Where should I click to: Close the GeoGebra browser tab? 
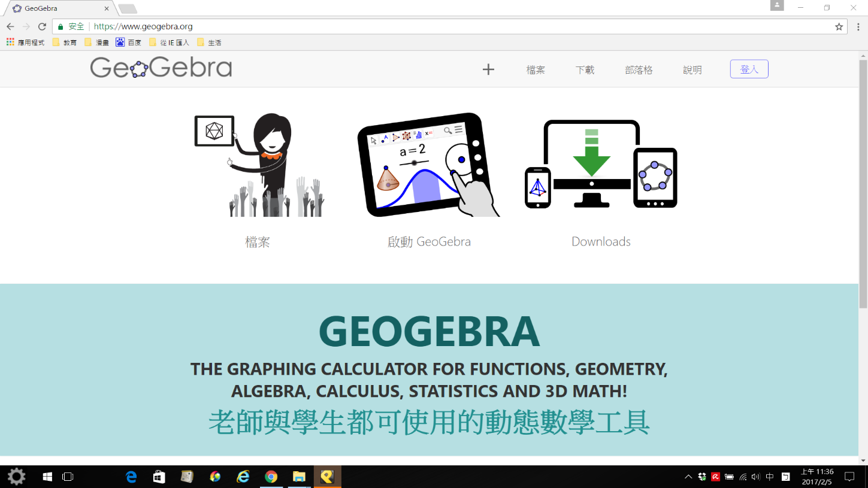coord(107,8)
